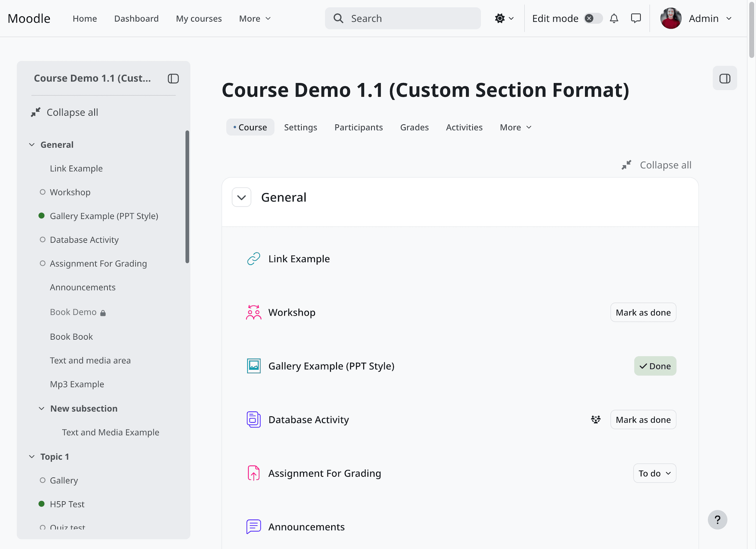Switch to the Participants tab
This screenshot has width=756, height=549.
[x=358, y=127]
